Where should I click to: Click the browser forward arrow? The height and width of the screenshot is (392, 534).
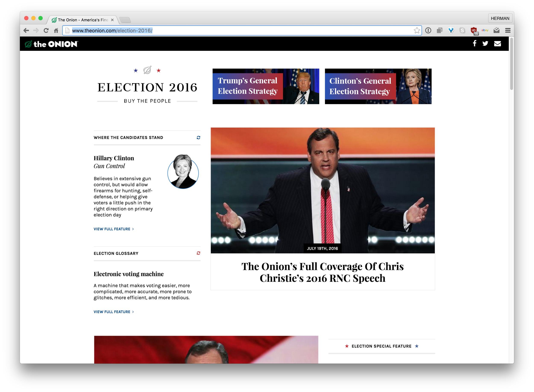coord(36,30)
